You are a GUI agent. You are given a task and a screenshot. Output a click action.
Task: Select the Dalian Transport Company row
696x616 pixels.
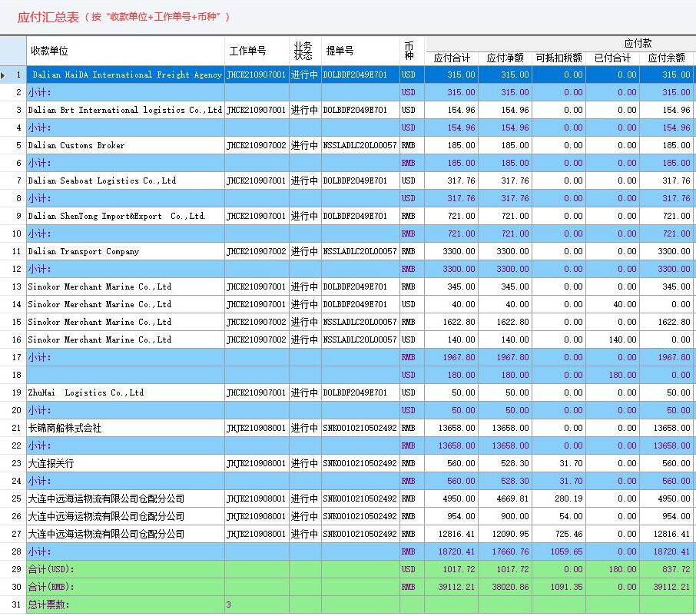click(x=84, y=251)
